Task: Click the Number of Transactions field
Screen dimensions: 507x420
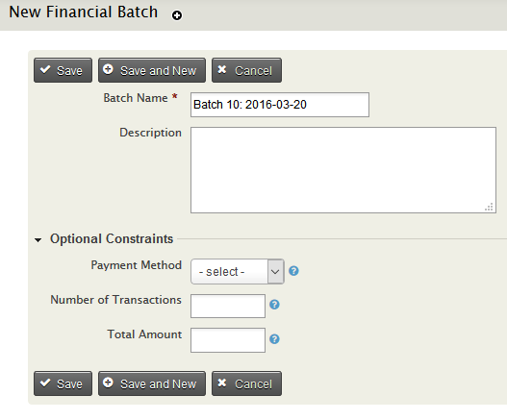Action: coord(228,306)
